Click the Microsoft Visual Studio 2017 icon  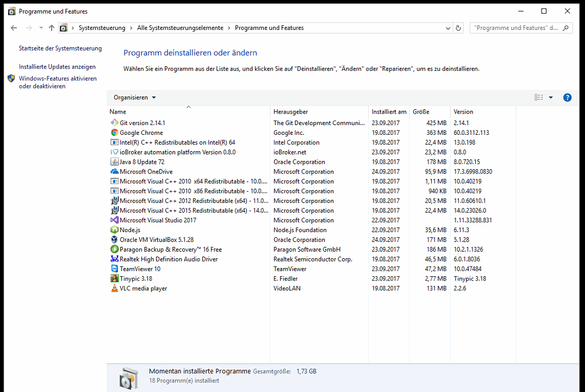click(x=114, y=220)
